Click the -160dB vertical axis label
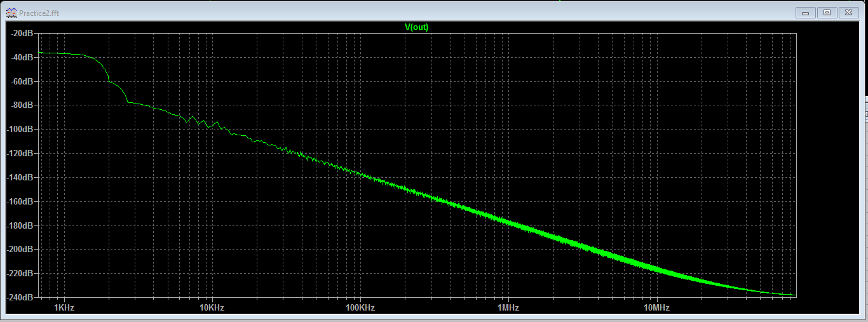 [20, 201]
